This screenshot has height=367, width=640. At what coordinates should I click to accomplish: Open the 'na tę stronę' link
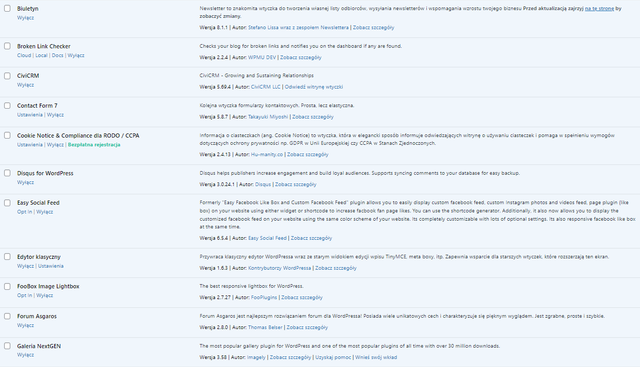pyautogui.click(x=599, y=9)
